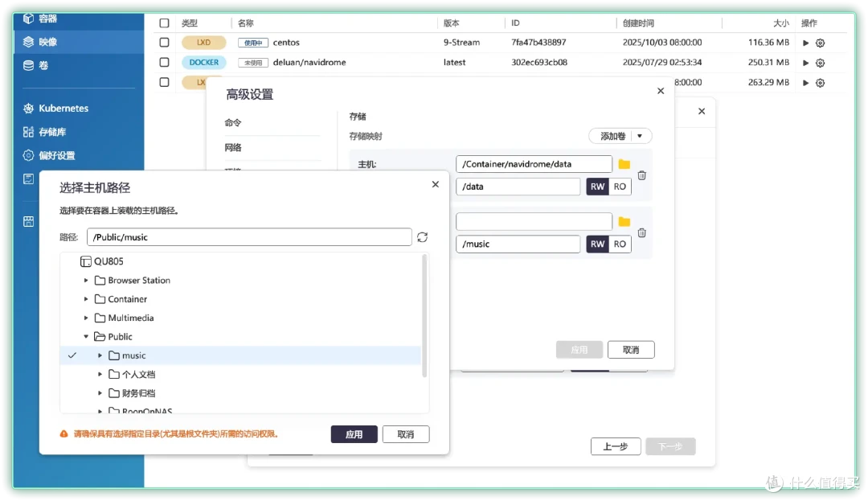Collapse the Public folder

86,337
